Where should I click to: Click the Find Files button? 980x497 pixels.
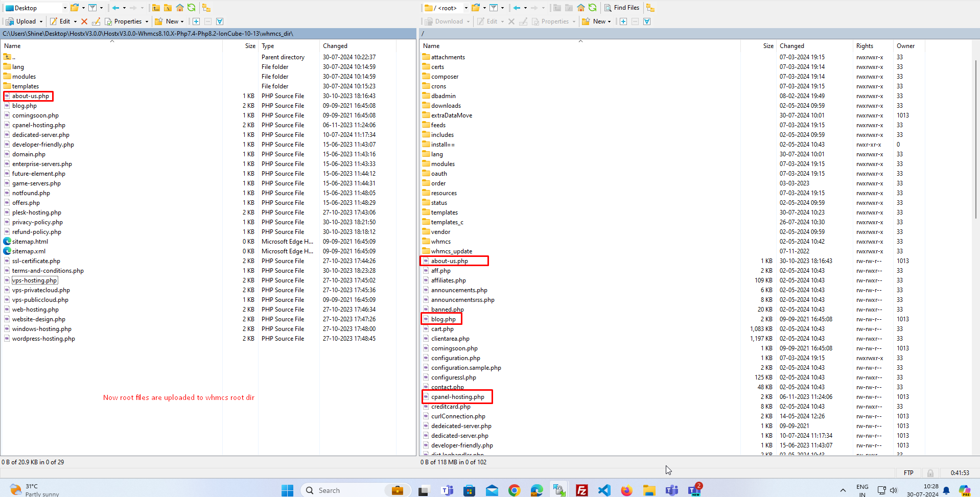pos(621,8)
